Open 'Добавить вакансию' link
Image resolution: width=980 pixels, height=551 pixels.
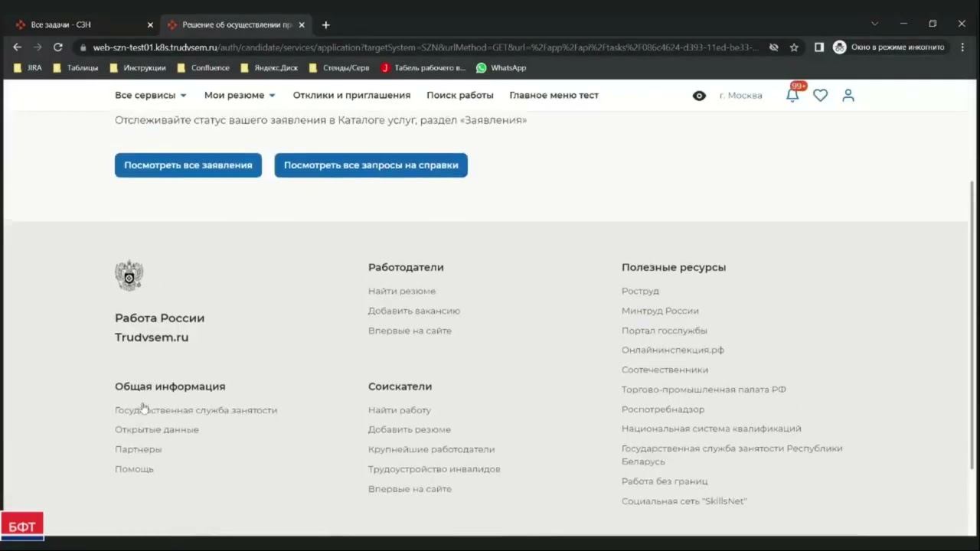tap(414, 311)
